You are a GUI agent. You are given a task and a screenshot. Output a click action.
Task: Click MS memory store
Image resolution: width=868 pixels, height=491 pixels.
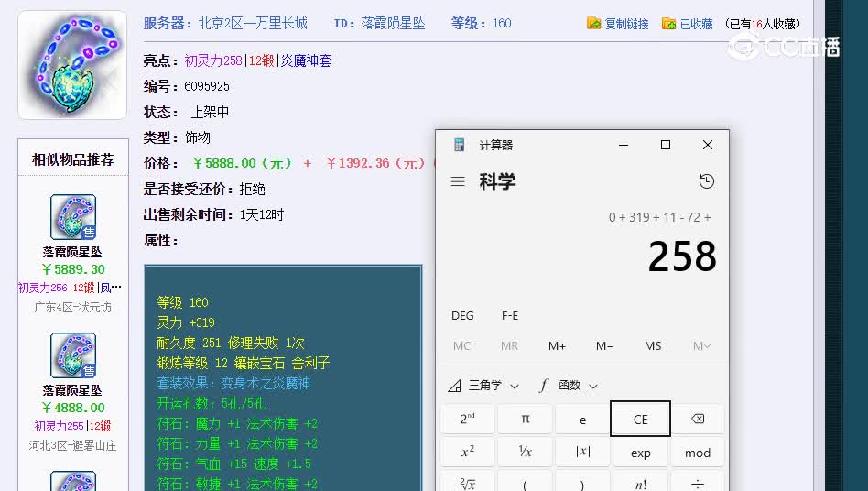click(653, 346)
